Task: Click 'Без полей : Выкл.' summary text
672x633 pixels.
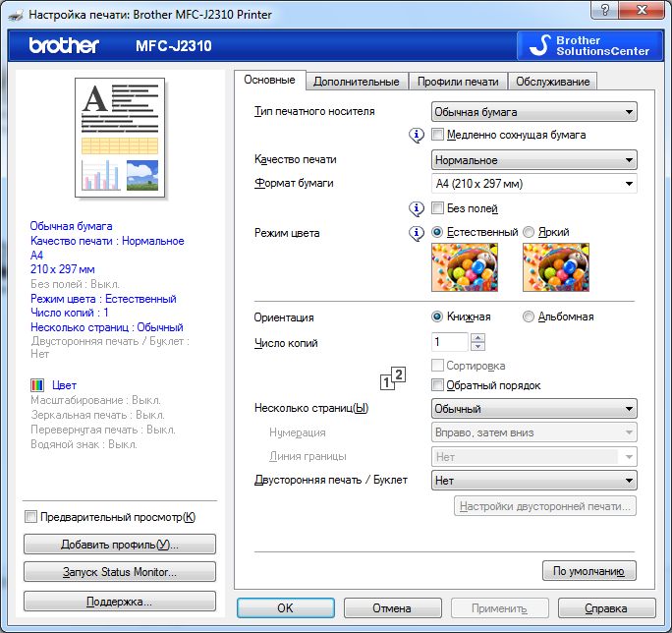Action: 75,284
